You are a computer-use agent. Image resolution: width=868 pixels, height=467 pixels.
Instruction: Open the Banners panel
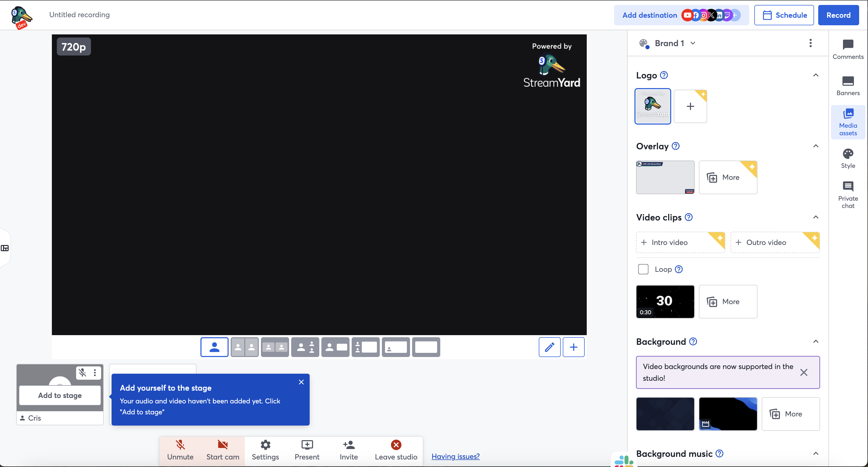pyautogui.click(x=848, y=85)
